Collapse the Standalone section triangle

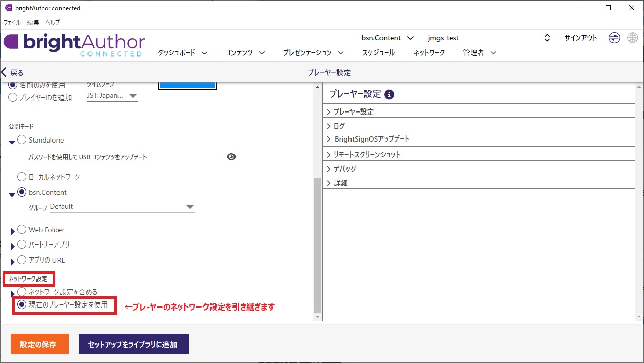(x=12, y=142)
